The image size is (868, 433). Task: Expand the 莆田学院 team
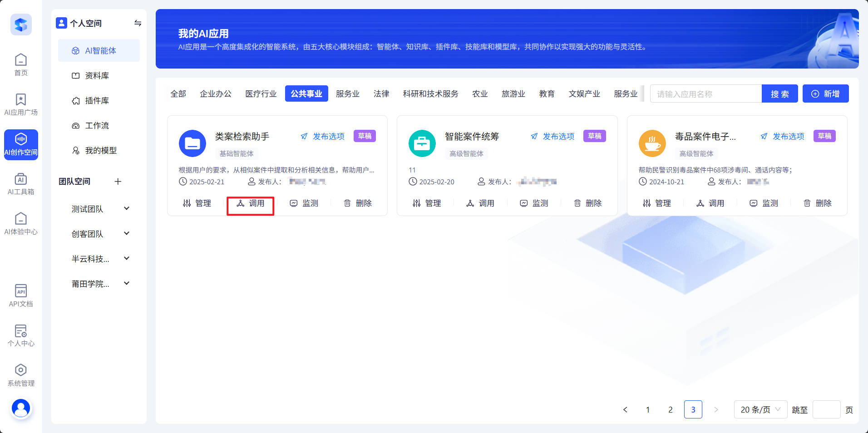tap(127, 283)
